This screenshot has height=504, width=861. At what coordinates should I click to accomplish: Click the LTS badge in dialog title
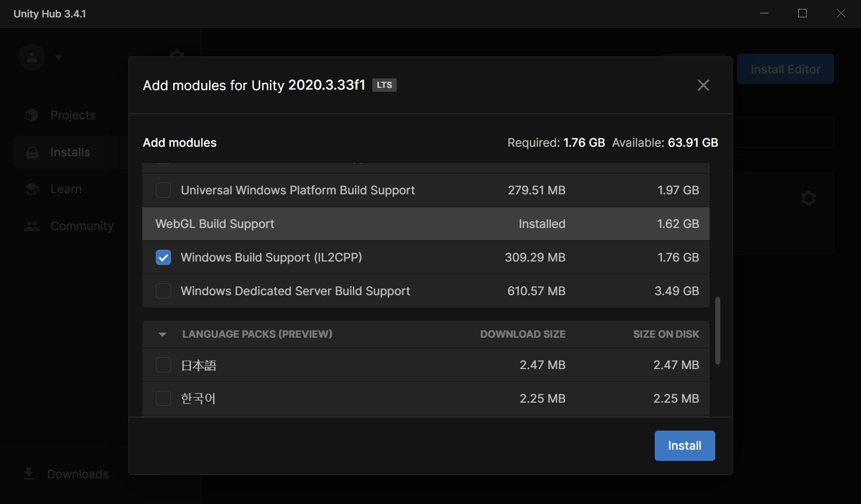385,85
